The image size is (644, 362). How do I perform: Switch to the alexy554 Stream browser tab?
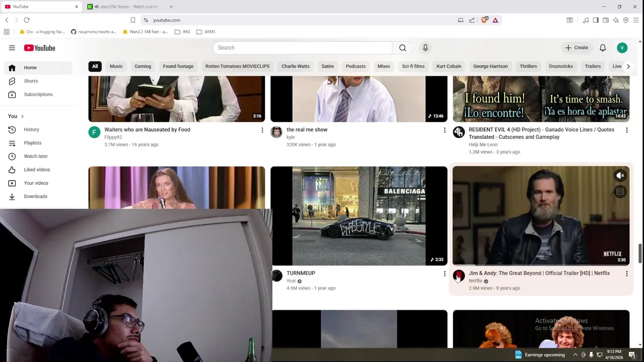[x=125, y=7]
